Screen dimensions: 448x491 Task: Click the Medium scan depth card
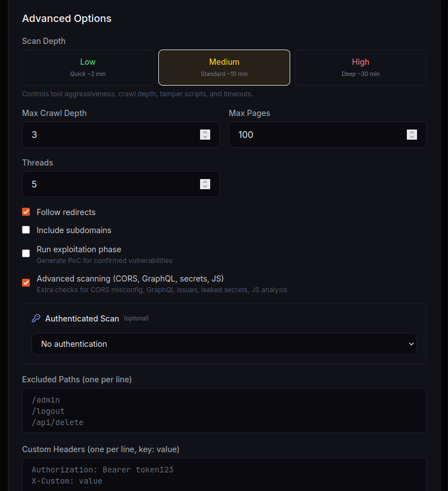click(x=224, y=68)
